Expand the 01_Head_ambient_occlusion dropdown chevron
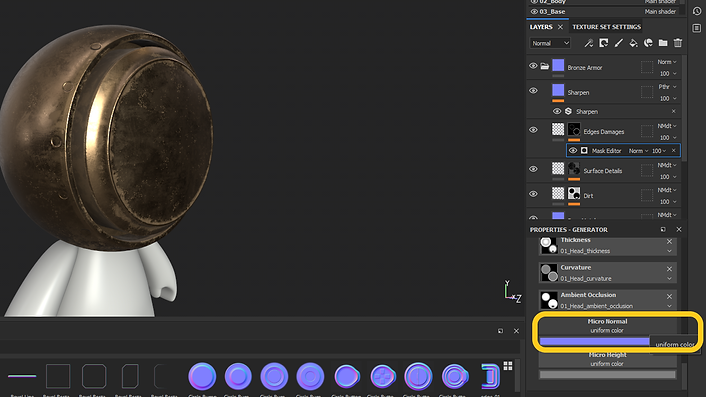Screen dimensions: 706x397 pyautogui.click(x=669, y=306)
